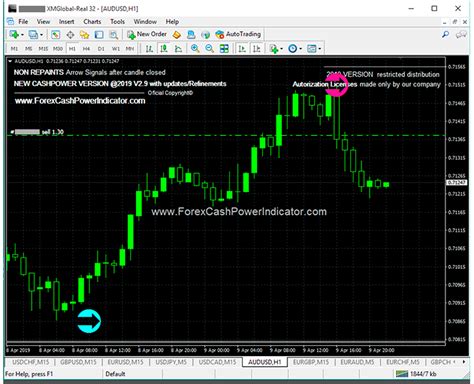Viewport: 474px width, 384px height.
Task: Click the New Order button
Action: [x=147, y=34]
